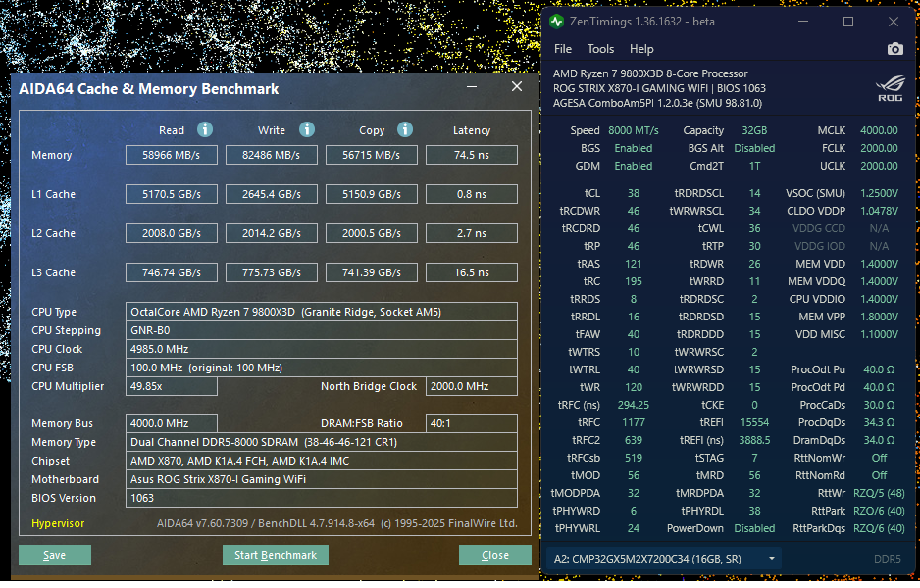Image resolution: width=920 pixels, height=588 pixels.
Task: Open the Tools menu in ZenTimings
Action: (600, 49)
